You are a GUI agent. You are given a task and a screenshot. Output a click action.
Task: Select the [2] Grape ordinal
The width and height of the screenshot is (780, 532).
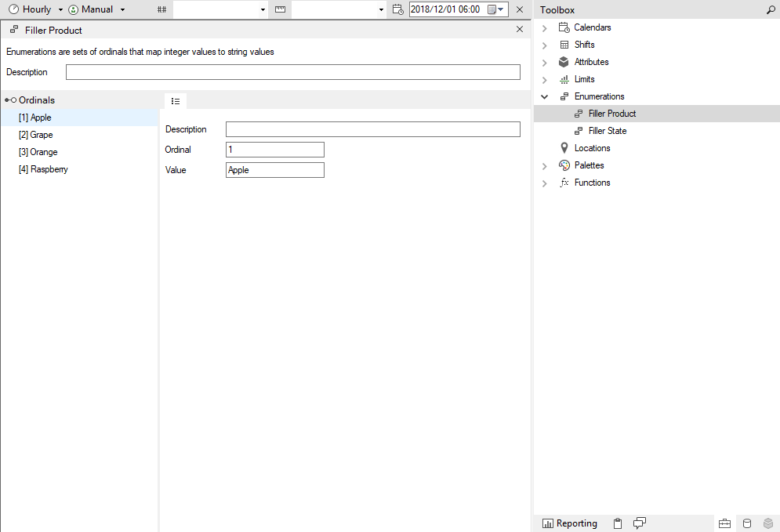click(x=80, y=135)
